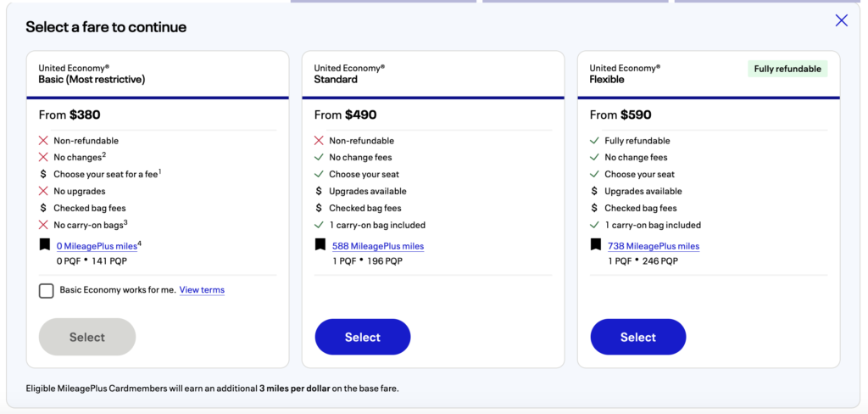
Task: Click the green check beside Flexible's 1 carry-on bag included
Action: (594, 225)
